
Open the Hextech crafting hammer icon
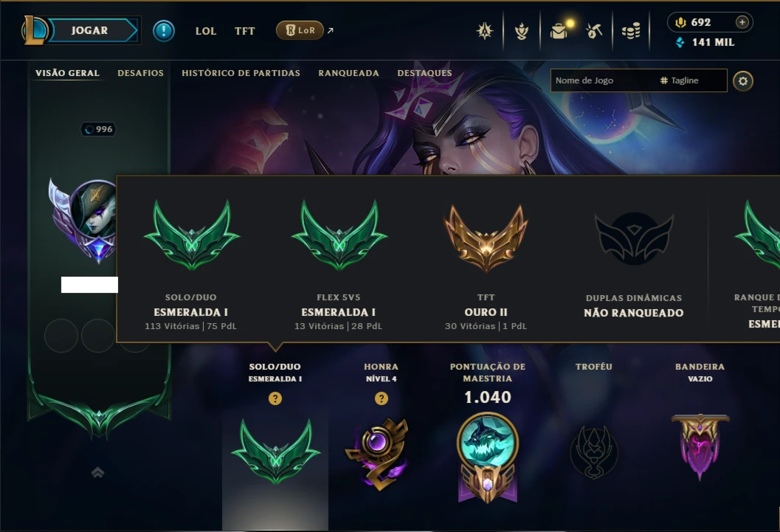pos(594,31)
